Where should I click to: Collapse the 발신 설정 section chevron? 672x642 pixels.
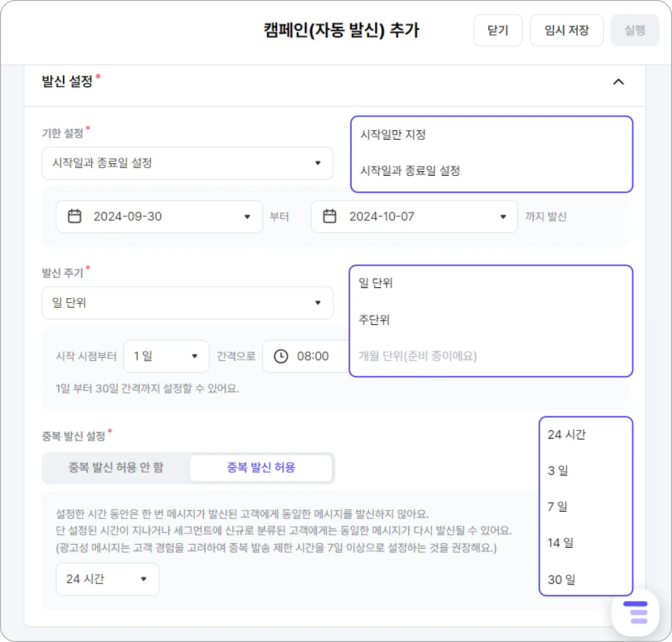pyautogui.click(x=619, y=82)
